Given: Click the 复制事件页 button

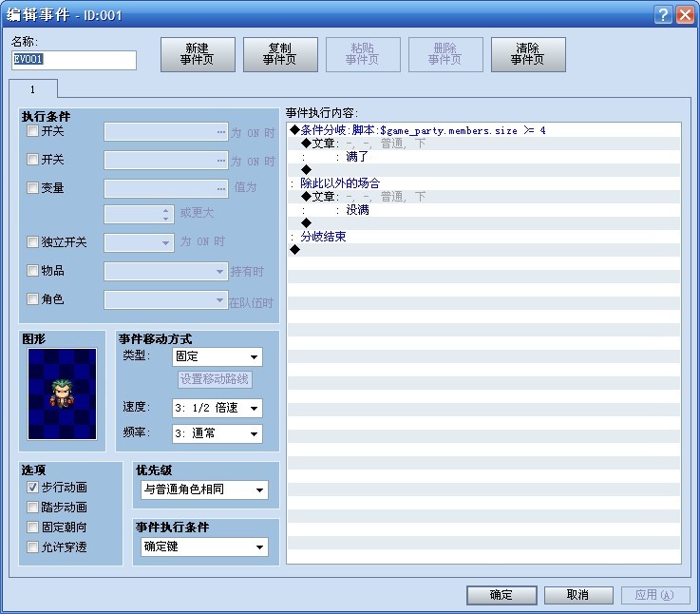Looking at the screenshot, I should [280, 54].
